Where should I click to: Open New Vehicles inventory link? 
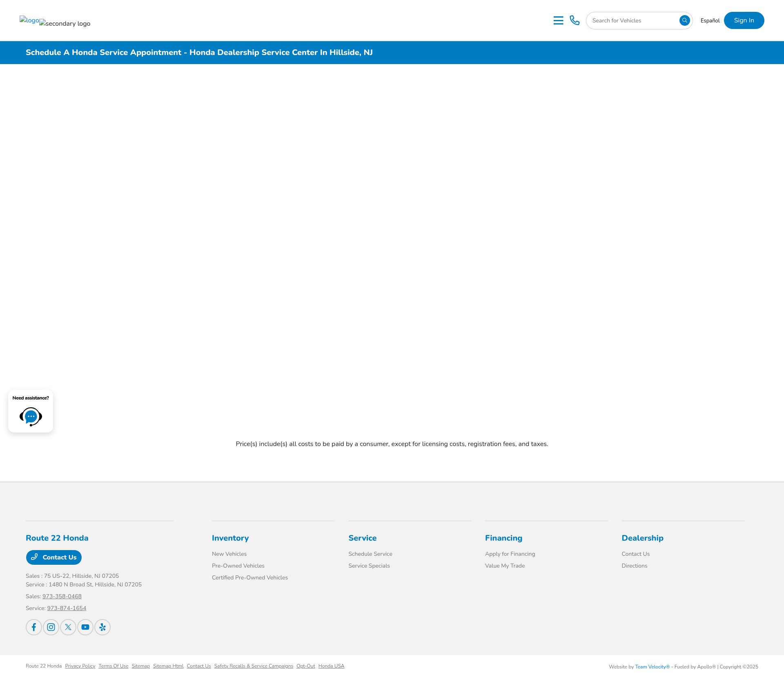click(229, 554)
